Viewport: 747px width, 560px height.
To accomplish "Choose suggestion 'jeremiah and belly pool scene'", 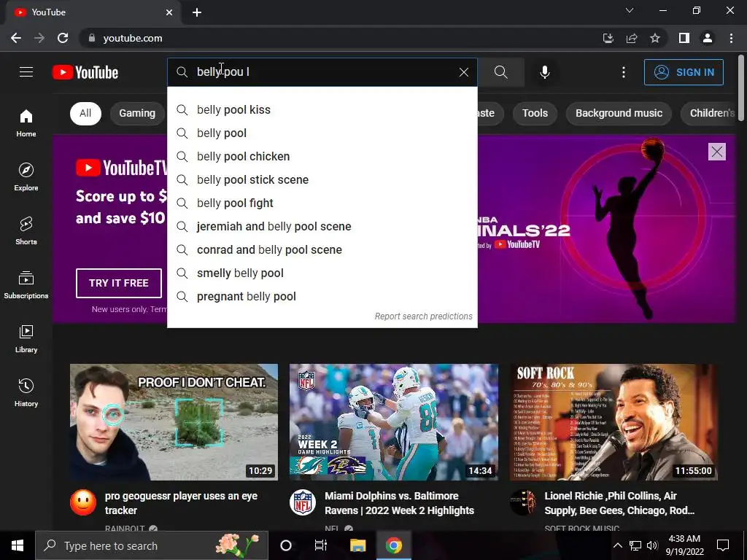I will (x=322, y=226).
